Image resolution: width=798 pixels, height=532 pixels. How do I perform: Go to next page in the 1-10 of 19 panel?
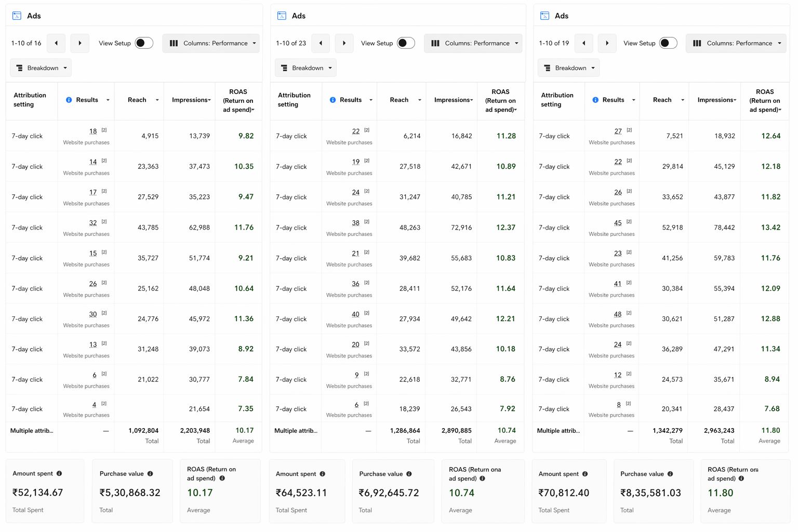607,43
